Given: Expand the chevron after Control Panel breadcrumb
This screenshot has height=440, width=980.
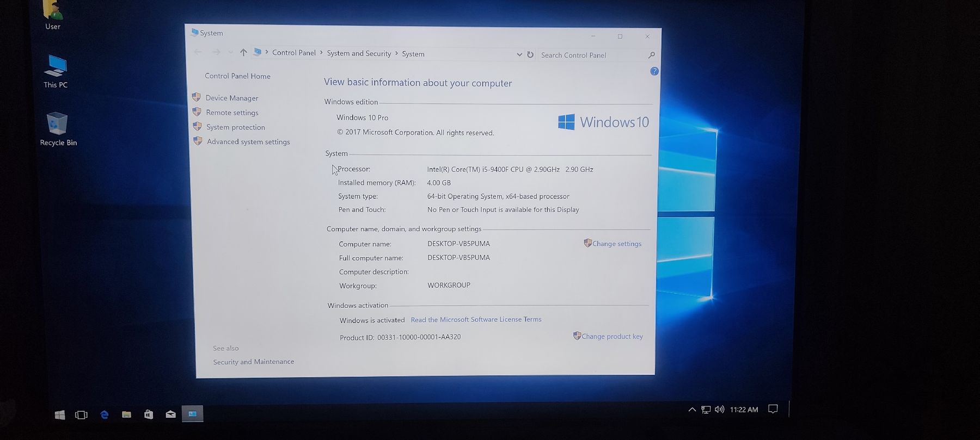Looking at the screenshot, I should pyautogui.click(x=321, y=53).
